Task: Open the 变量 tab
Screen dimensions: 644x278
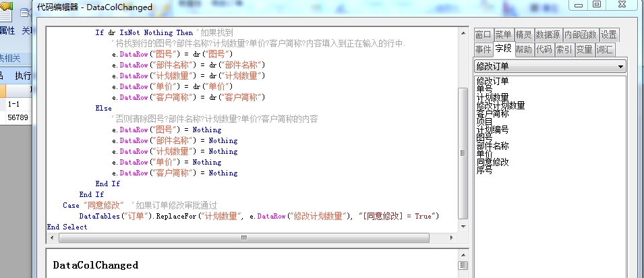Action: click(585, 49)
